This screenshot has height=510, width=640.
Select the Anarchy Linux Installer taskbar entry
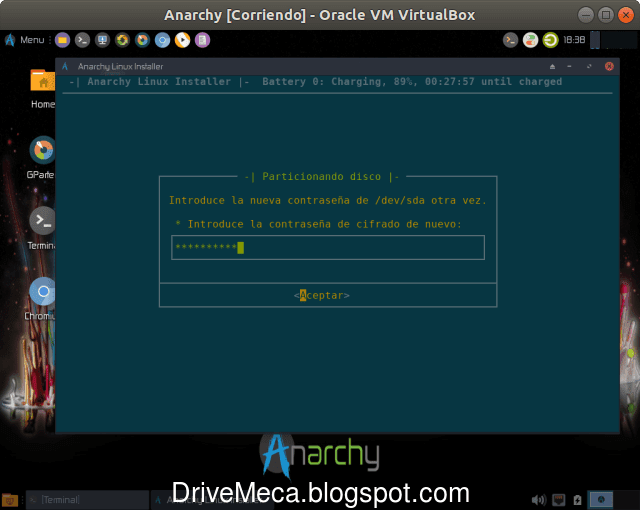[x=212, y=500]
